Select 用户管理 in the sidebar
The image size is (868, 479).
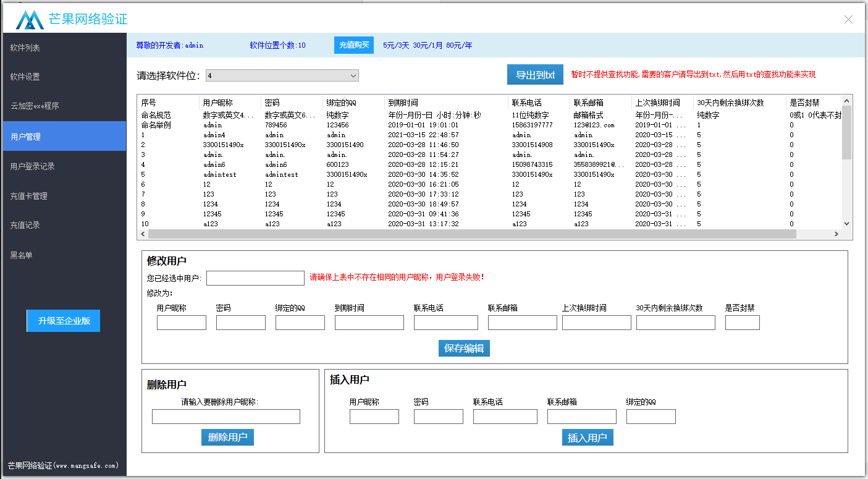point(63,137)
